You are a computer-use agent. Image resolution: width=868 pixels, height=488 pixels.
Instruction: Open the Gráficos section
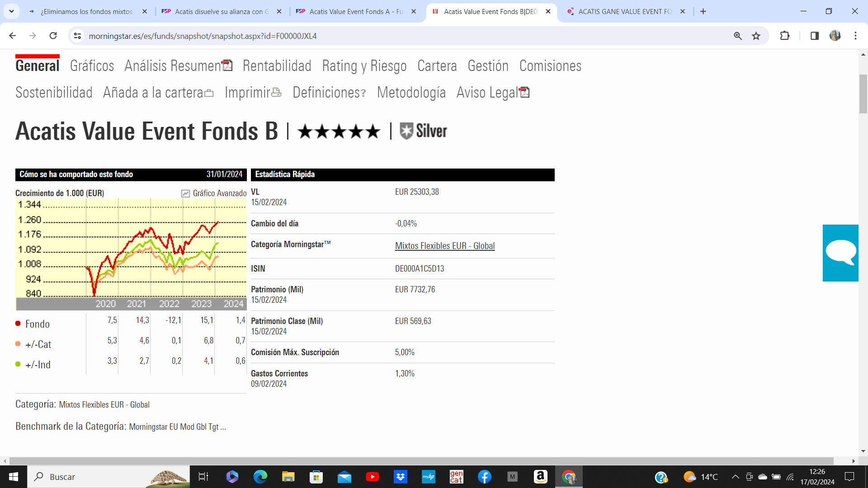[x=92, y=66]
